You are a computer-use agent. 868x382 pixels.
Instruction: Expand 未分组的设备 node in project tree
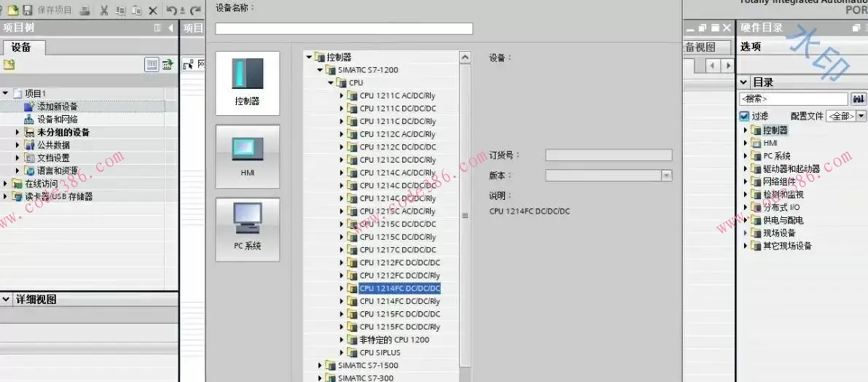pos(17,133)
